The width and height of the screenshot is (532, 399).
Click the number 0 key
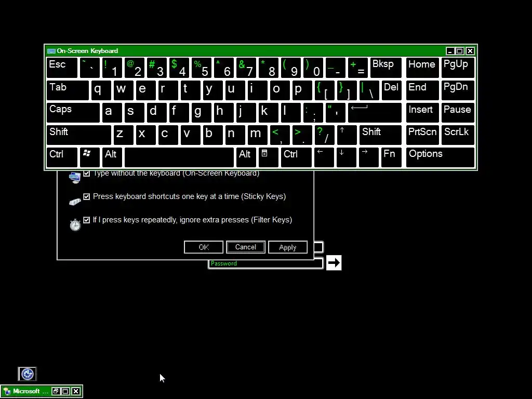pyautogui.click(x=313, y=68)
